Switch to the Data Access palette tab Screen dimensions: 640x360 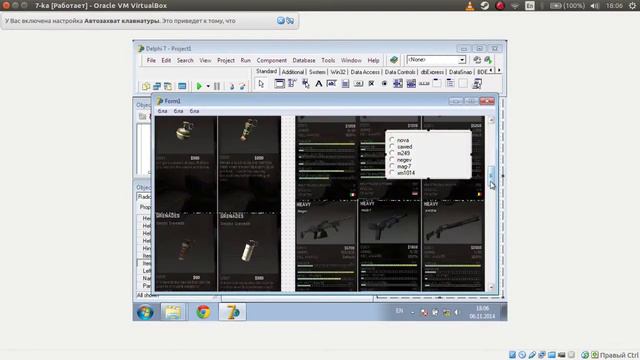click(365, 72)
